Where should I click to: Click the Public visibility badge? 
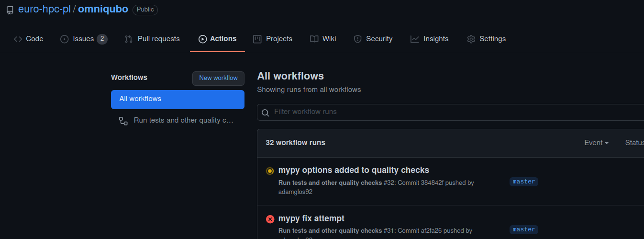[x=145, y=10]
